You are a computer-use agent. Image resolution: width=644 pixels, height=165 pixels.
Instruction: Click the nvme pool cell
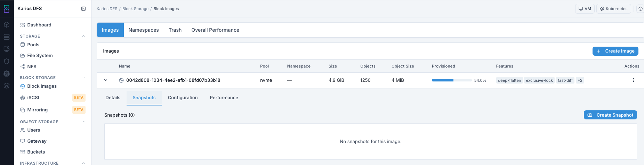coord(266,80)
